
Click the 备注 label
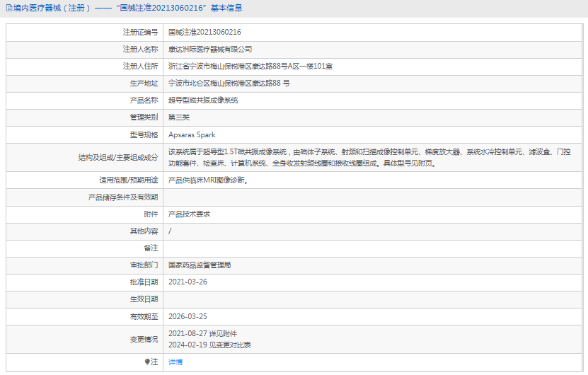coord(151,248)
